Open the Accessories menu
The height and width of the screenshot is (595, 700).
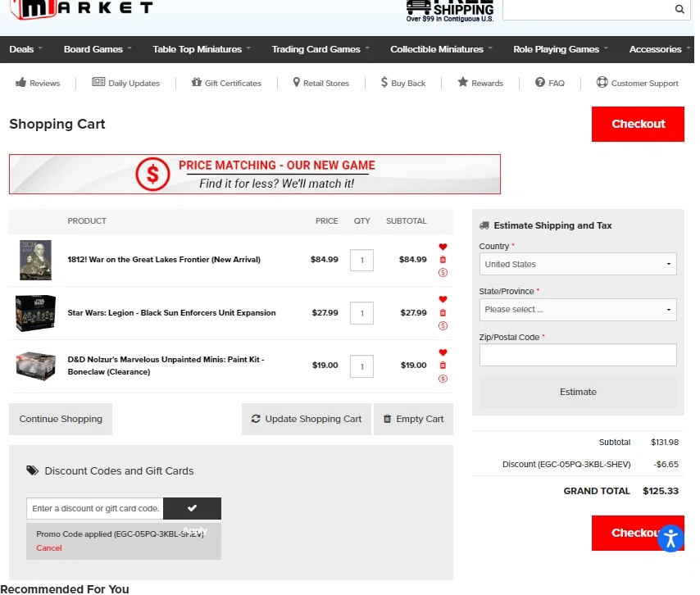pos(660,49)
